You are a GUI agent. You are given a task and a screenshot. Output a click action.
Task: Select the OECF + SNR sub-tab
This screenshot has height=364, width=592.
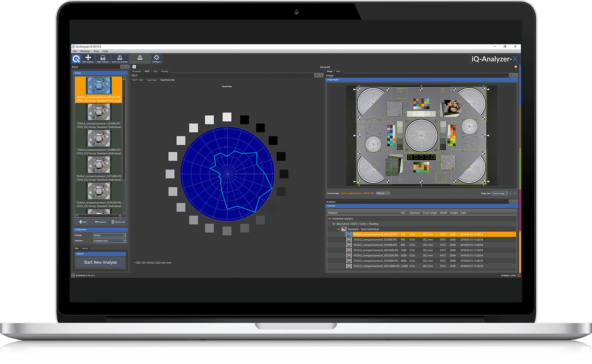click(x=138, y=80)
